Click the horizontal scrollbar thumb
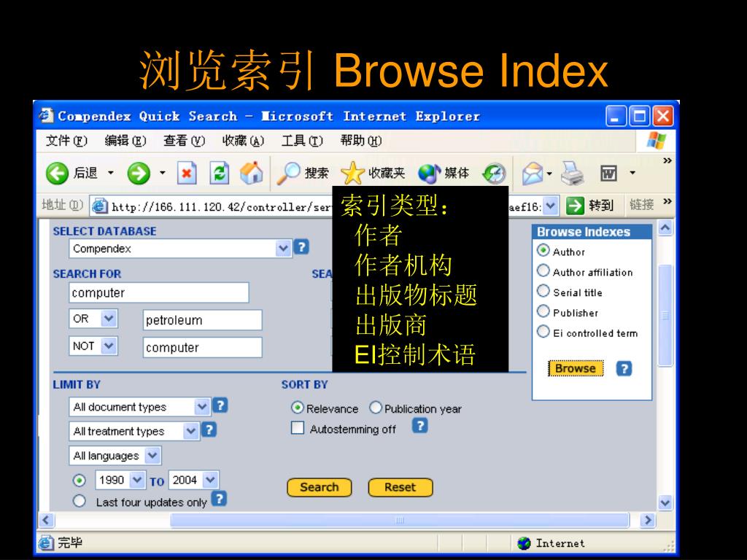Image resolution: width=747 pixels, height=560 pixels. pyautogui.click(x=399, y=520)
